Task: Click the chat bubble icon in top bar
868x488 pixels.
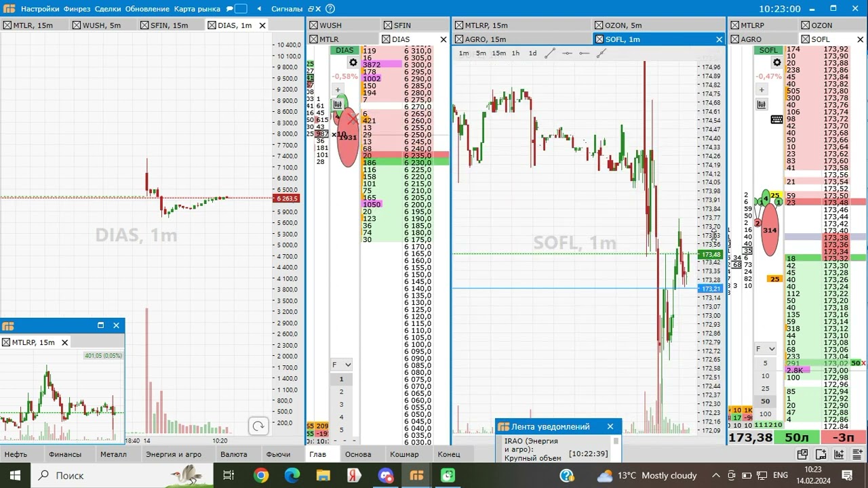Action: 230,9
